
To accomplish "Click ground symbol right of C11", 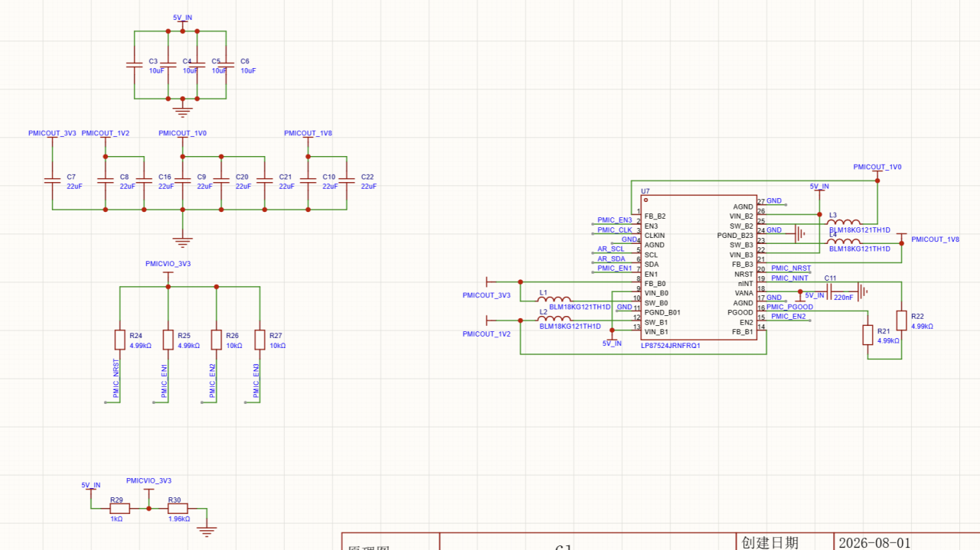I will [863, 291].
